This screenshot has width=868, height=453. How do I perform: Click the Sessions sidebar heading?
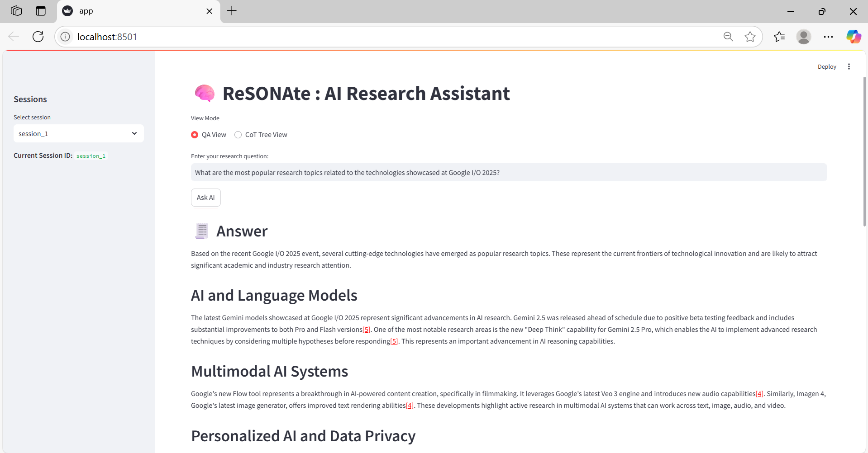click(x=30, y=99)
